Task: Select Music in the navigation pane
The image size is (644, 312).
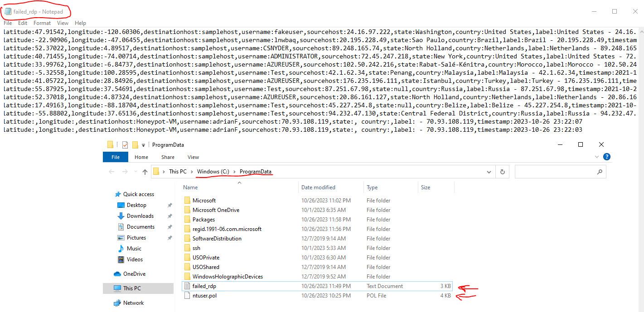Action: [x=134, y=249]
